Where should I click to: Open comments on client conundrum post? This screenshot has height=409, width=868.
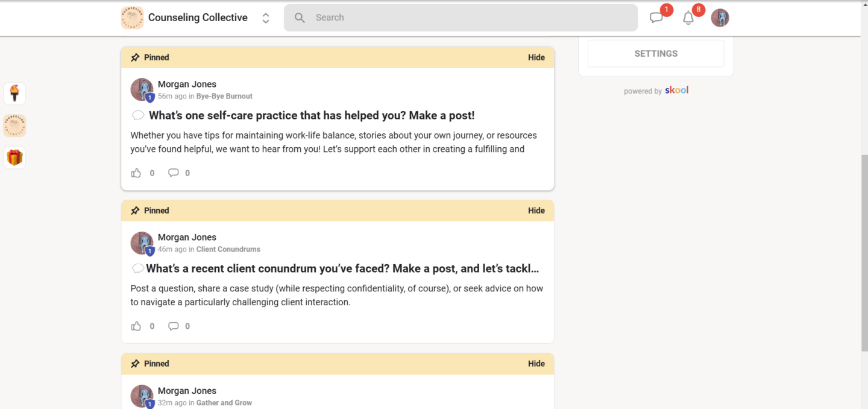(174, 326)
